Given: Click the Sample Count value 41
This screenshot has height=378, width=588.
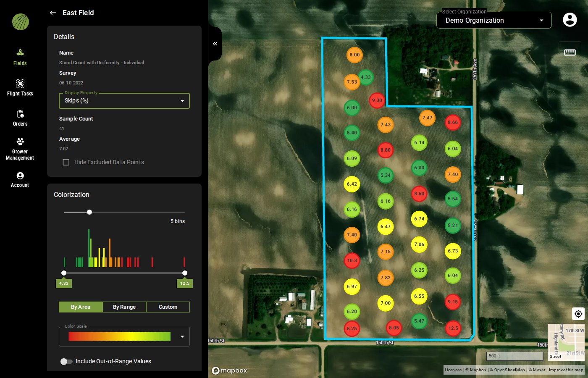Looking at the screenshot, I should (x=62, y=129).
